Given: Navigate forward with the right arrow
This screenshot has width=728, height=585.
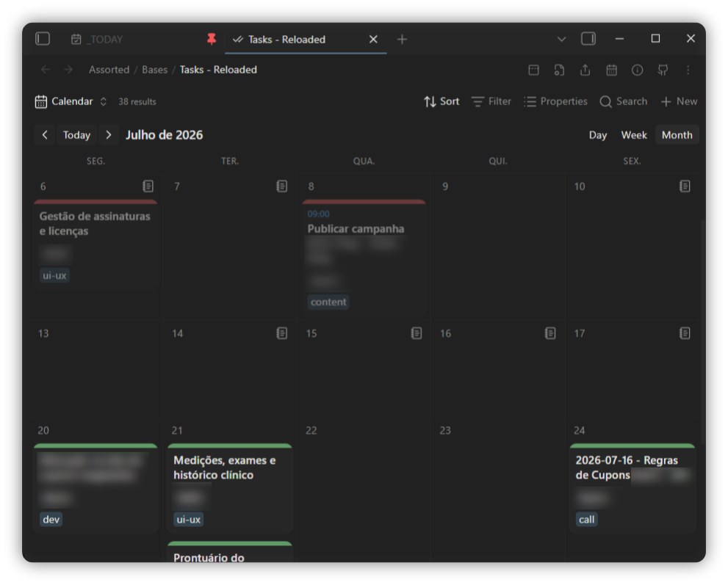Looking at the screenshot, I should point(68,70).
